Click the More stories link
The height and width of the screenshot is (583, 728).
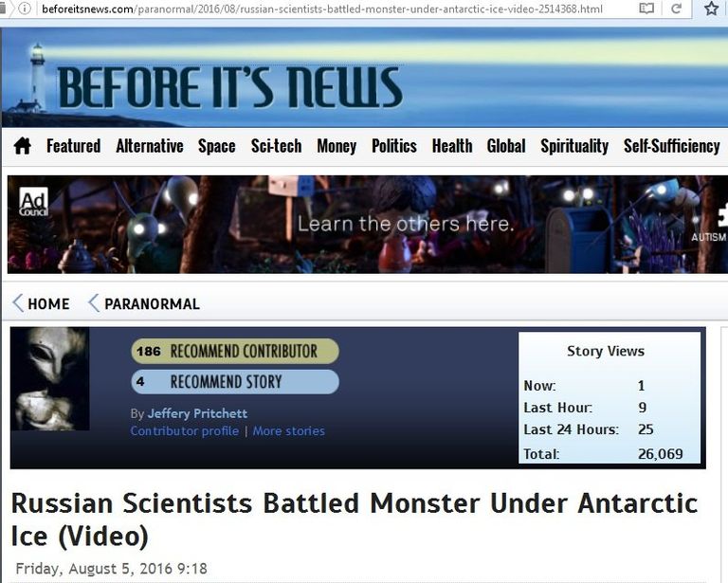289,431
